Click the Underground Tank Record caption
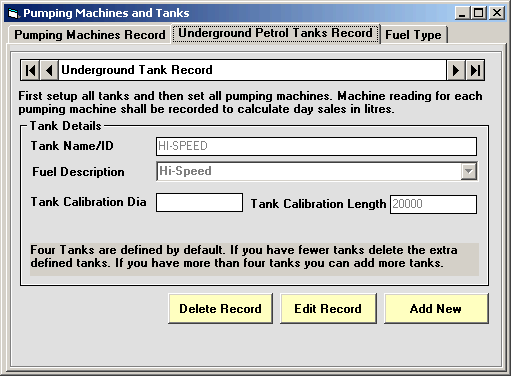 pos(137,70)
